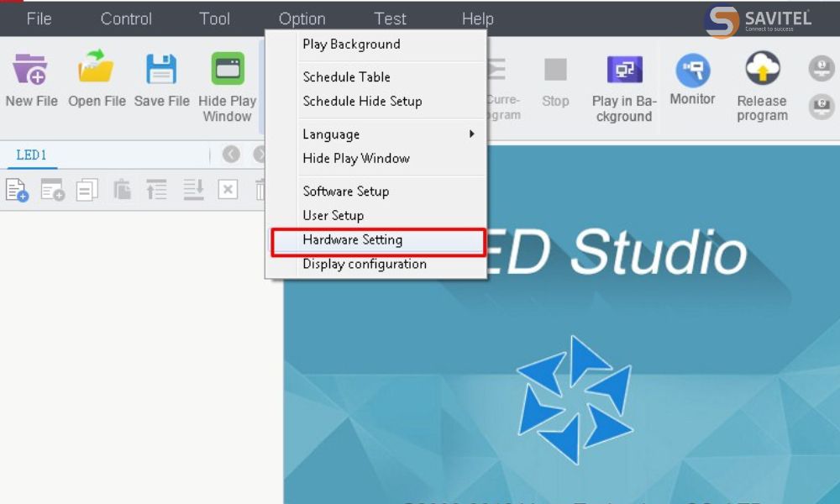The width and height of the screenshot is (840, 504).
Task: Click the screen 2 round monitor icon
Action: point(822,107)
